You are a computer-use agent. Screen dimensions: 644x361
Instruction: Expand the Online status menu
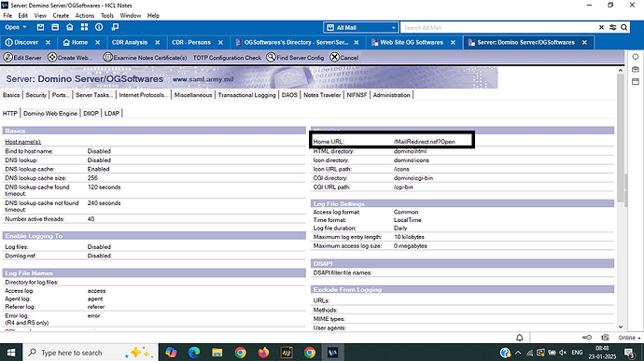click(629, 338)
